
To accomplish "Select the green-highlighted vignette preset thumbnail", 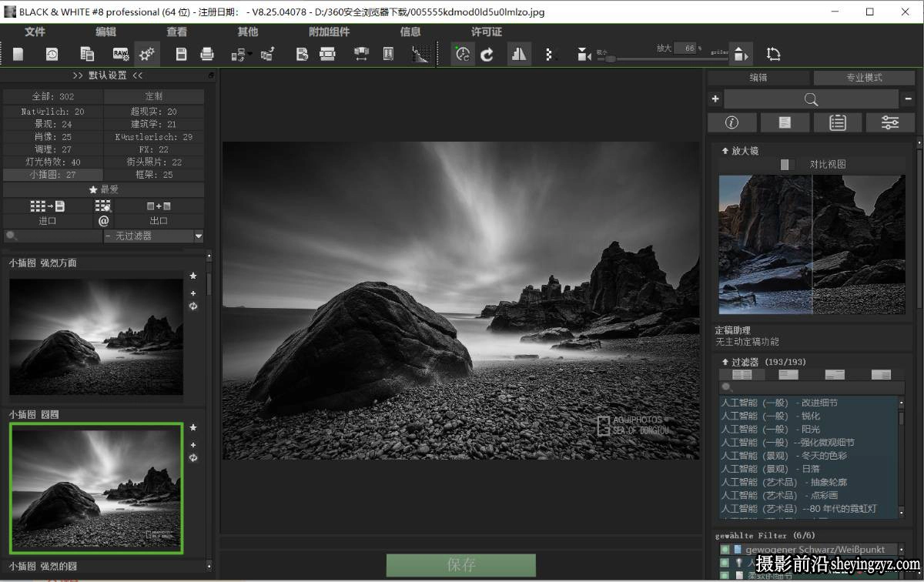I will pyautogui.click(x=96, y=488).
